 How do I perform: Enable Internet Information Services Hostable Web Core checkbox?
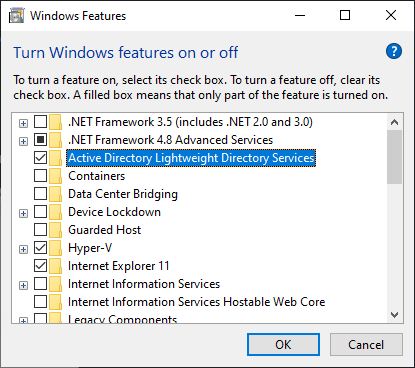(x=40, y=302)
